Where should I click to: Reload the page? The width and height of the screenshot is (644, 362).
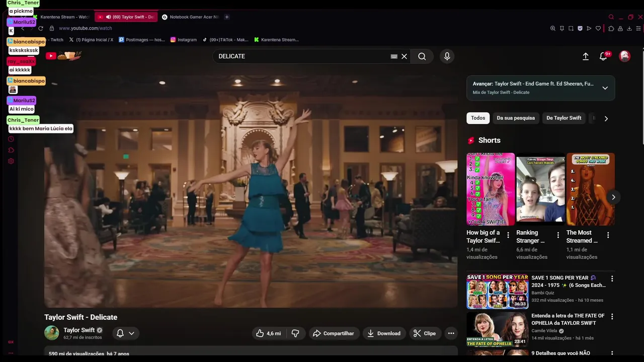pos(41,29)
